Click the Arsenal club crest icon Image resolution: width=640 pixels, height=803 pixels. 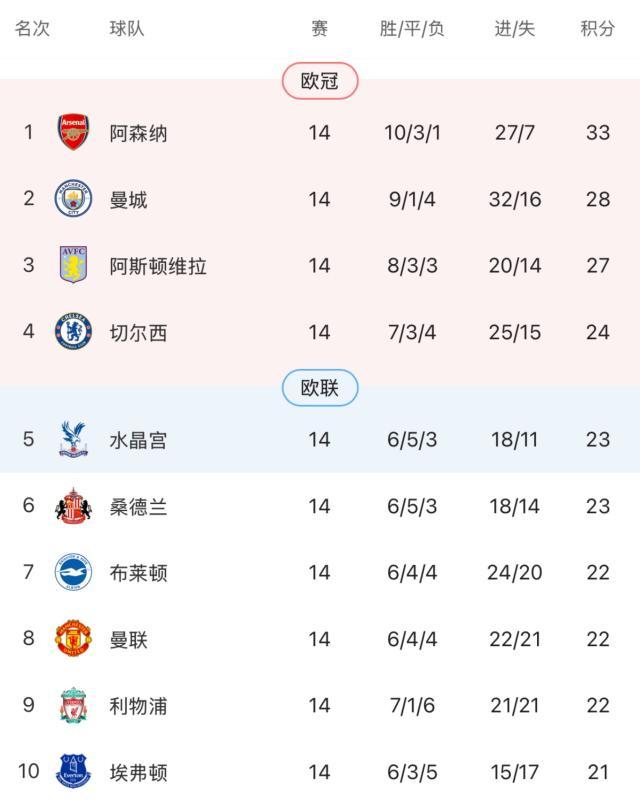pyautogui.click(x=73, y=133)
